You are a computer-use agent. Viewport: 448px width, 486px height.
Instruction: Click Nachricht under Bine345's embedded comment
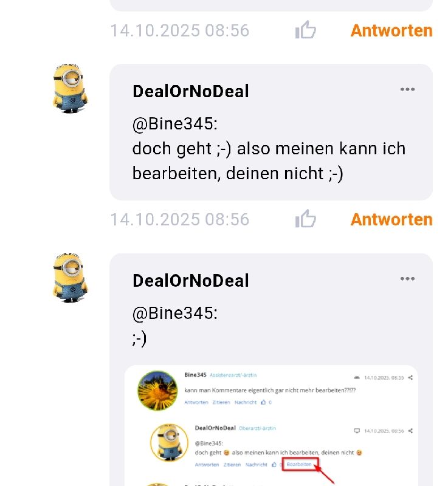pos(246,402)
